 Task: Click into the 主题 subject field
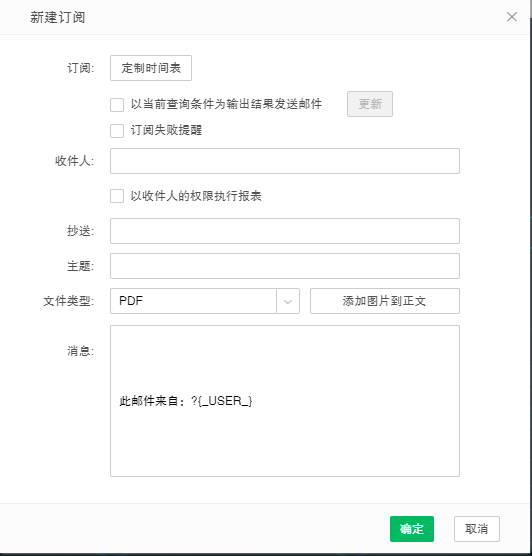[x=285, y=266]
